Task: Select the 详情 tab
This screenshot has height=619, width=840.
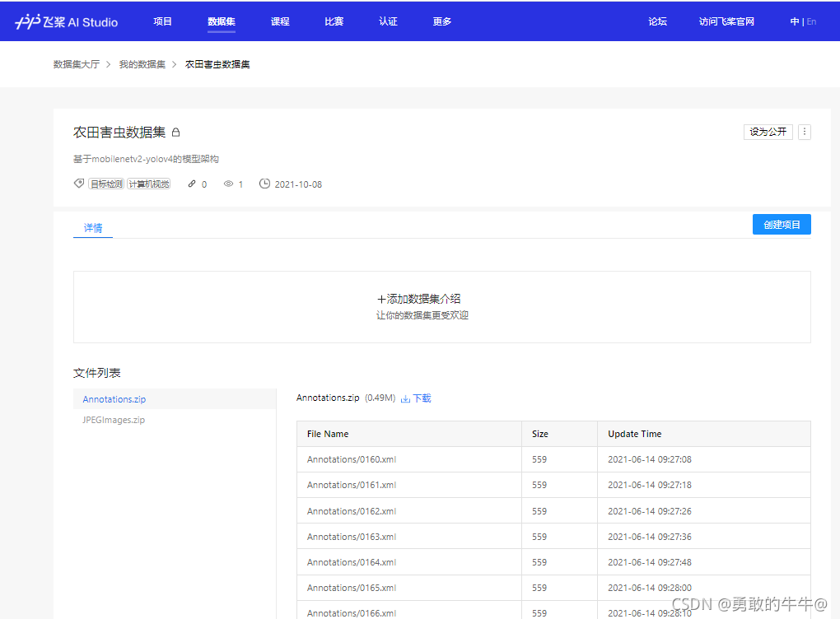Action: (93, 227)
